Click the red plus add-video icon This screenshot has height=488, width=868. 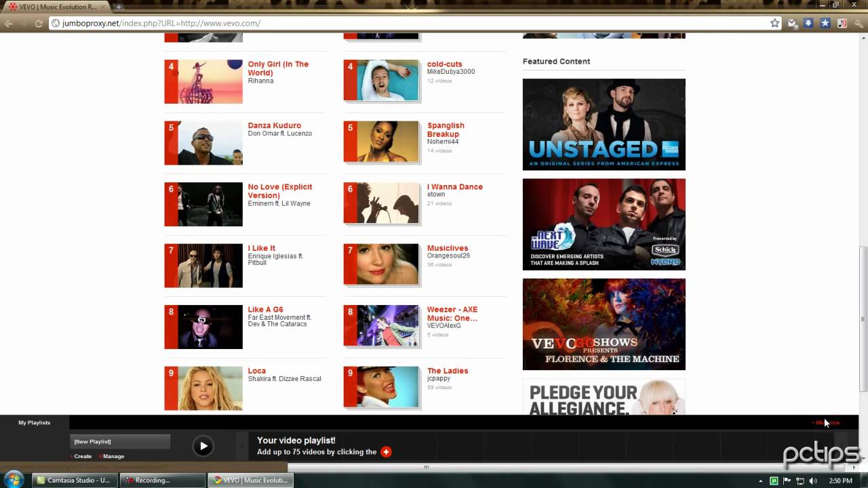tap(386, 452)
